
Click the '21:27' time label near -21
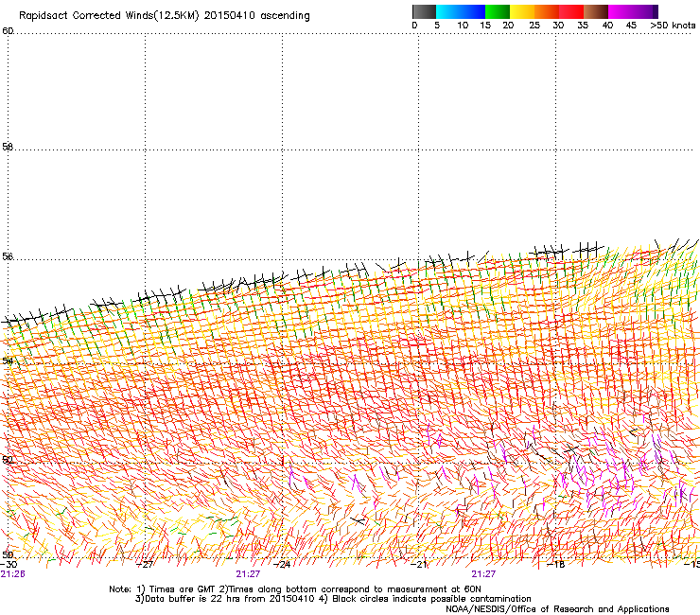pyautogui.click(x=483, y=574)
